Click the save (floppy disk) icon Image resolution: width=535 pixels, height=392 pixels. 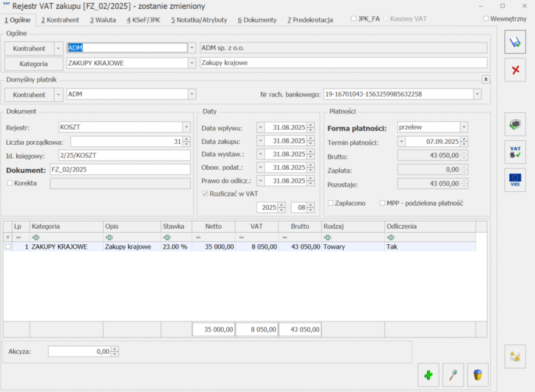tap(515, 42)
